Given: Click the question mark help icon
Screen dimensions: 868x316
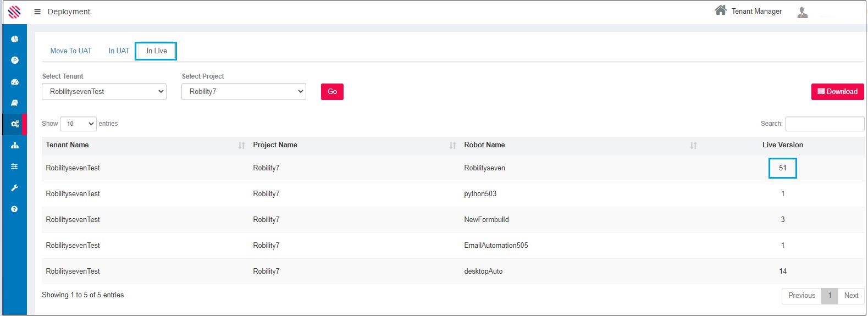Looking at the screenshot, I should [x=15, y=209].
